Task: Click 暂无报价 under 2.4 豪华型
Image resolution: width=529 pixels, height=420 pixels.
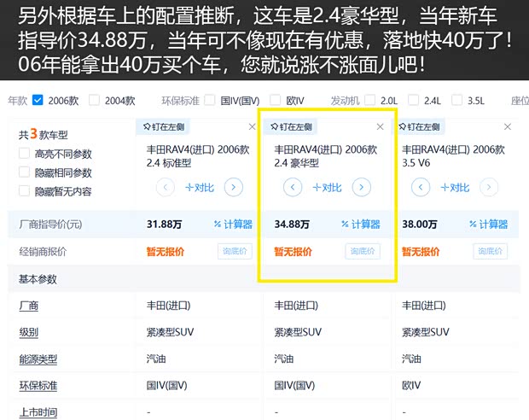Action: [x=293, y=252]
